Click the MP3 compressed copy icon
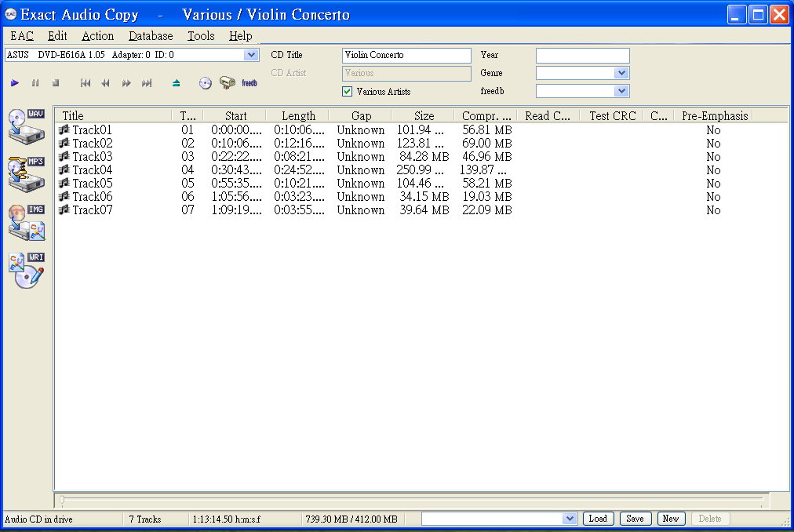 (x=26, y=174)
